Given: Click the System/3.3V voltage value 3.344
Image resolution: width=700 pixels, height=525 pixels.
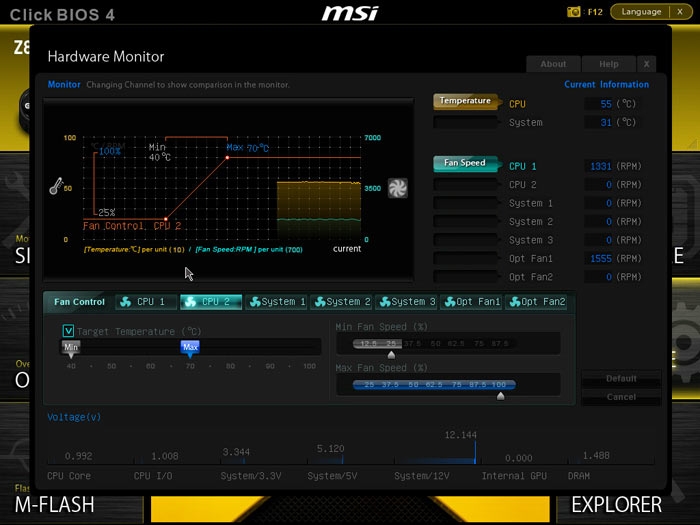Looking at the screenshot, I should [236, 452].
